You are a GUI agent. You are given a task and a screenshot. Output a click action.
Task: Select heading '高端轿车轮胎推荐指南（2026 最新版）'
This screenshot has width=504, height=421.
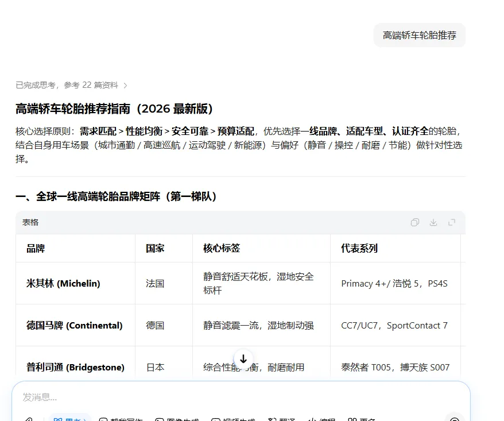tap(114, 109)
